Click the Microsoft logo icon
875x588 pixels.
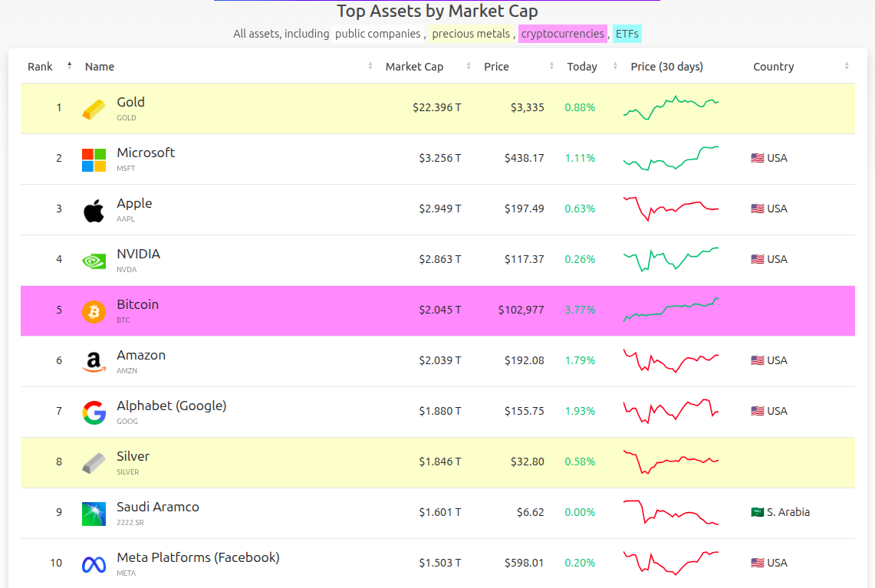(x=94, y=160)
